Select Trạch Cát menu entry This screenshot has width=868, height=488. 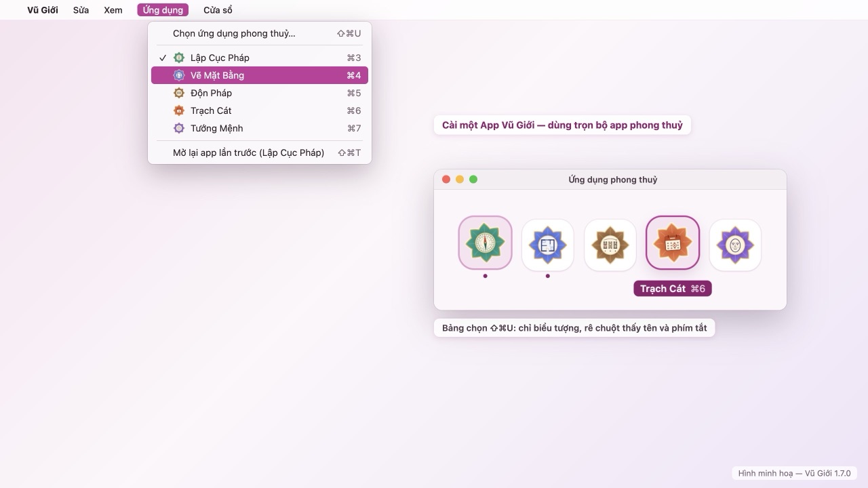[260, 110]
